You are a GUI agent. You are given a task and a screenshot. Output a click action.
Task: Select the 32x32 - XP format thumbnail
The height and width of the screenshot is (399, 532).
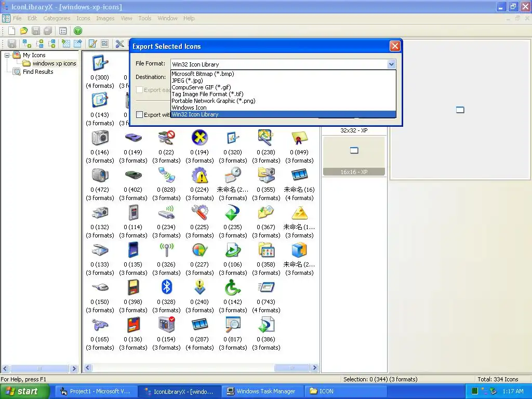pyautogui.click(x=354, y=130)
